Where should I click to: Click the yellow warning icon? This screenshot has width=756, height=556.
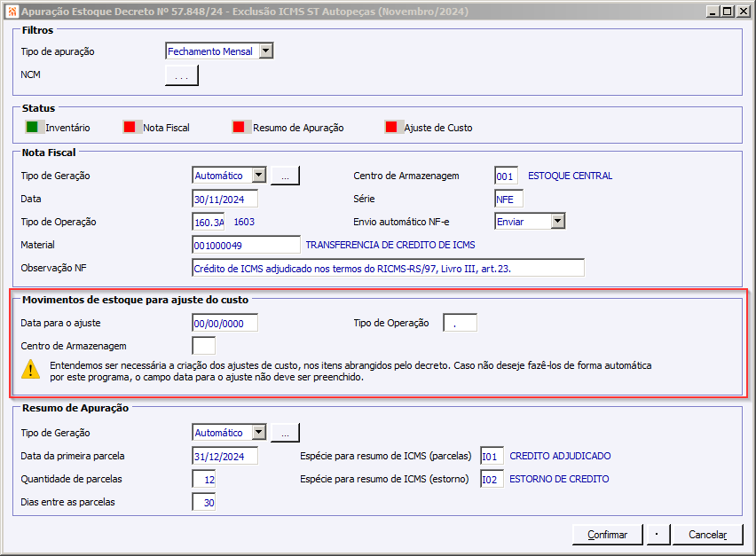click(30, 369)
